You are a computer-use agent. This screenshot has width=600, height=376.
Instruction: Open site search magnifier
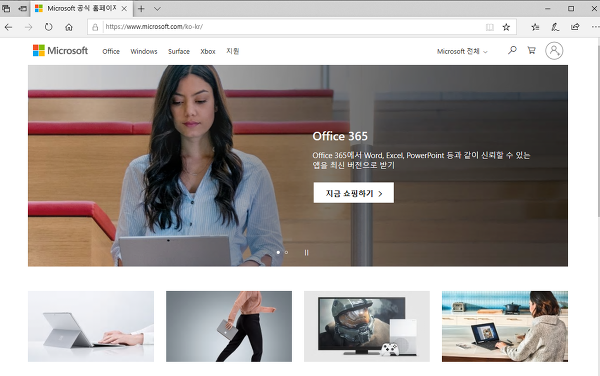click(x=512, y=50)
